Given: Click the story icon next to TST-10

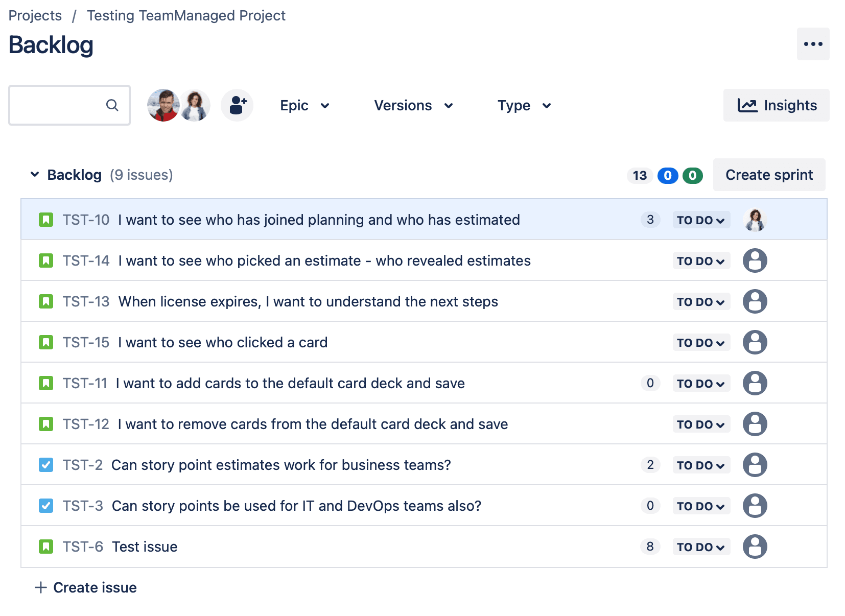Looking at the screenshot, I should point(46,219).
